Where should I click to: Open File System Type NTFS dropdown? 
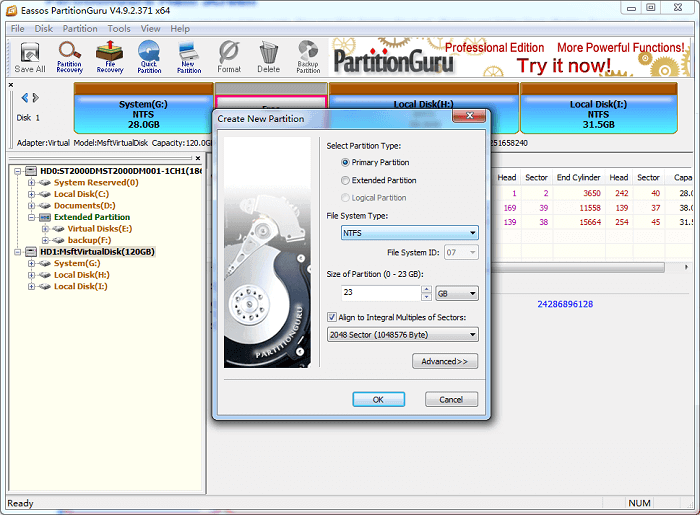(409, 233)
